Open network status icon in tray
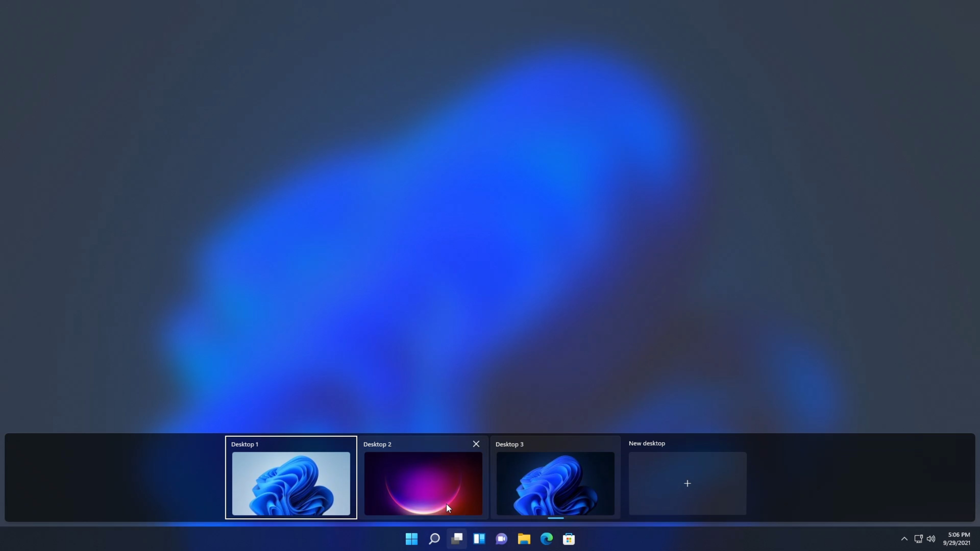 pos(918,539)
